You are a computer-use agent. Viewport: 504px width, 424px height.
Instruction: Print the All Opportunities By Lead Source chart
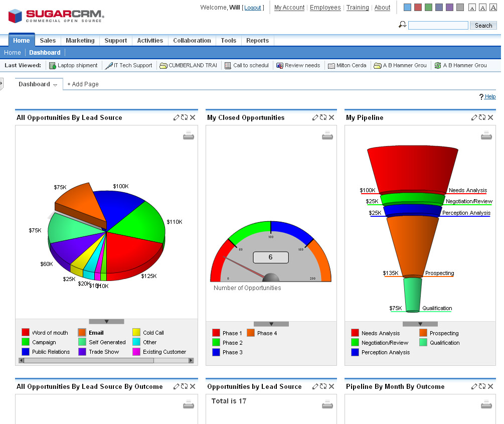(189, 135)
